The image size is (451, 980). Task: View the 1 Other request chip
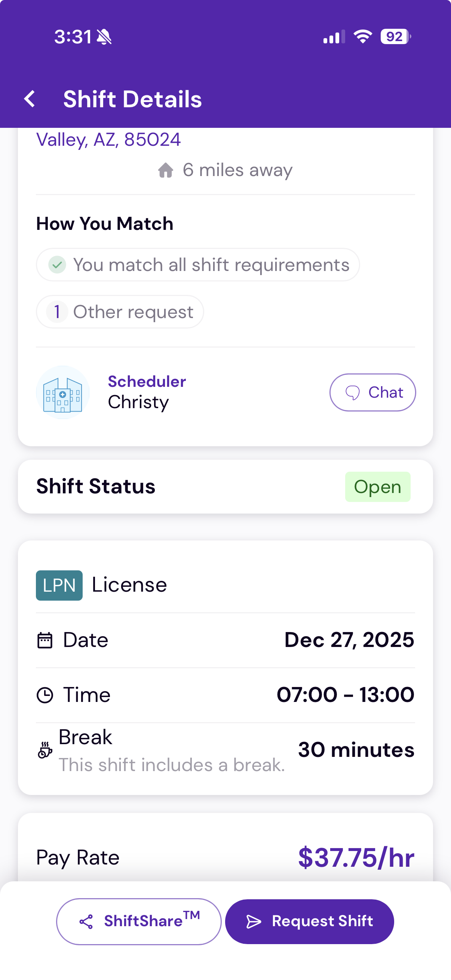(x=120, y=312)
